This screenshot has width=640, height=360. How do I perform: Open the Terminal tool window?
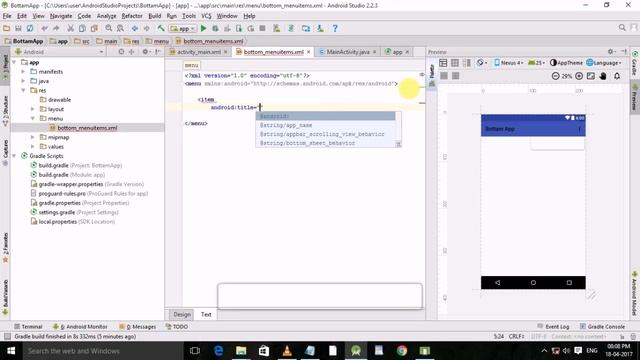28,327
